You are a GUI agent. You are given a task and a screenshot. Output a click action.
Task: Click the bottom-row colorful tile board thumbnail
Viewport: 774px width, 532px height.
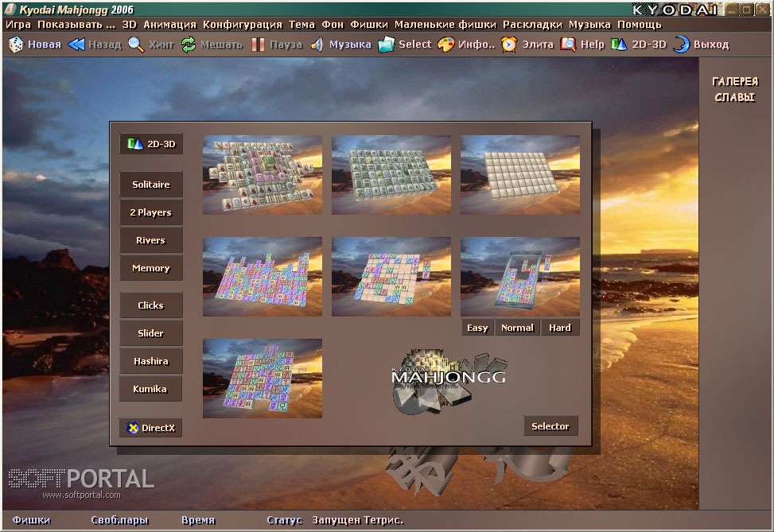263,379
